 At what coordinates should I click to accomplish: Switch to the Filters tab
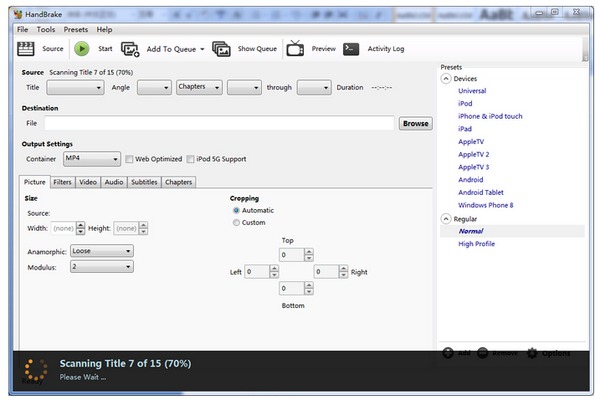(62, 182)
